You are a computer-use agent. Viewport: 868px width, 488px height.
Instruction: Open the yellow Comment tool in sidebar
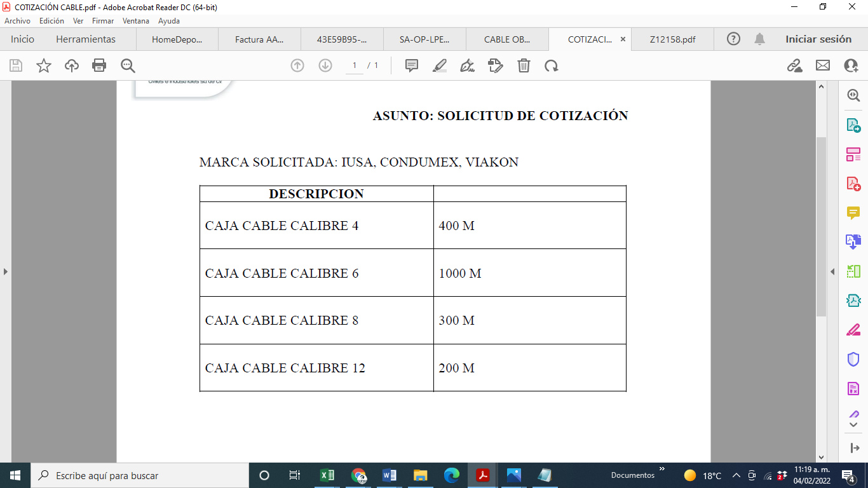tap(853, 213)
